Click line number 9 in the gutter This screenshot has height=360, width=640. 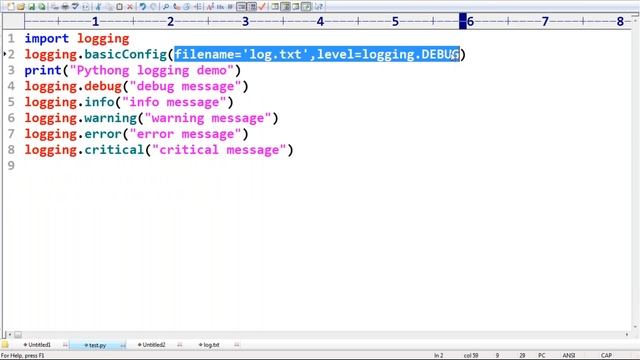click(x=11, y=166)
